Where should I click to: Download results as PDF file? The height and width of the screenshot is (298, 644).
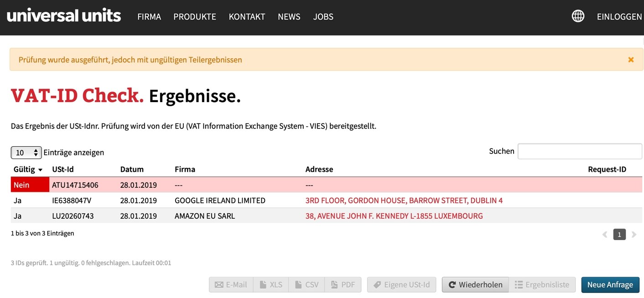pyautogui.click(x=343, y=285)
